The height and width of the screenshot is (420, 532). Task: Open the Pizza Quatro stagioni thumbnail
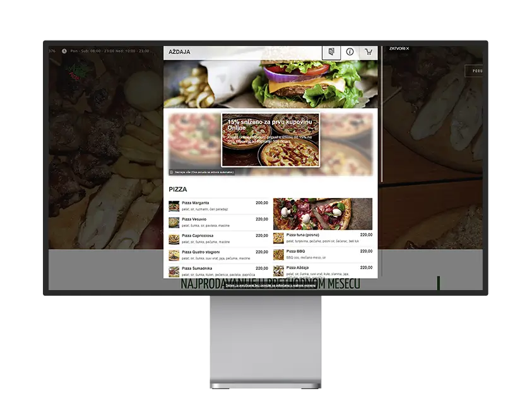click(174, 255)
